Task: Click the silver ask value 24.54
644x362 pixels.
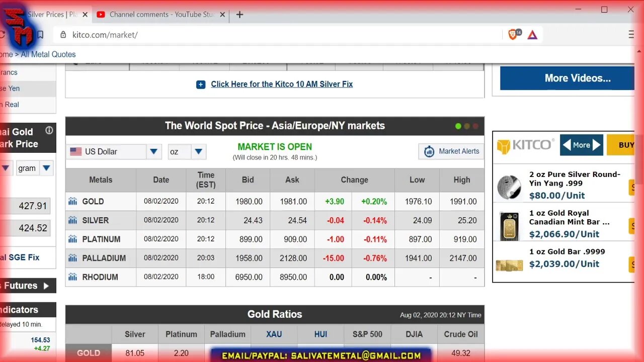Action: (297, 220)
